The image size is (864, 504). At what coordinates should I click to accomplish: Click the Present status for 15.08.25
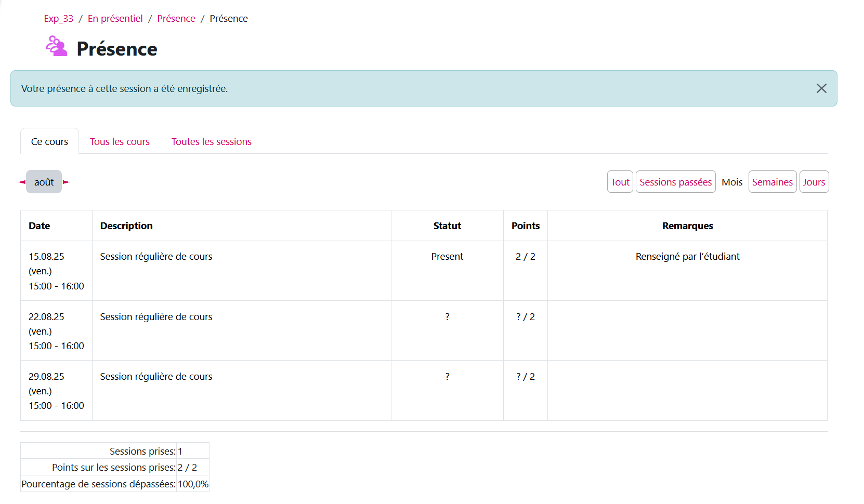tap(447, 257)
